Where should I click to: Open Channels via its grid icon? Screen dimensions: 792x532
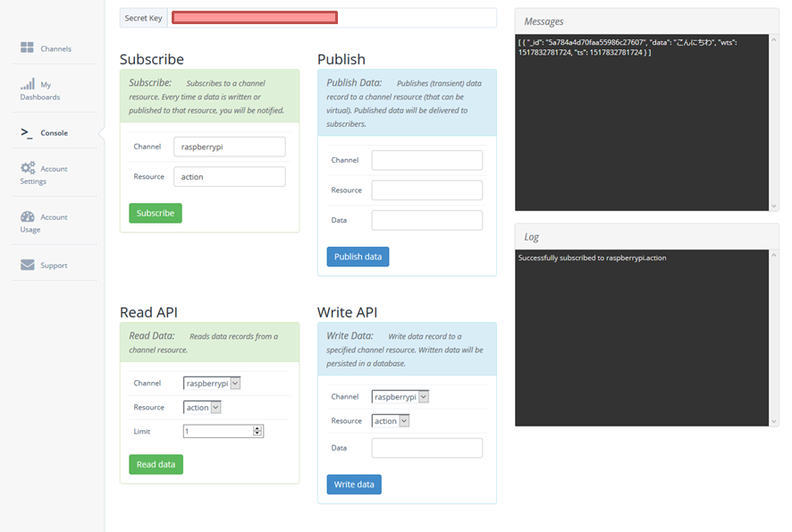pyautogui.click(x=28, y=47)
